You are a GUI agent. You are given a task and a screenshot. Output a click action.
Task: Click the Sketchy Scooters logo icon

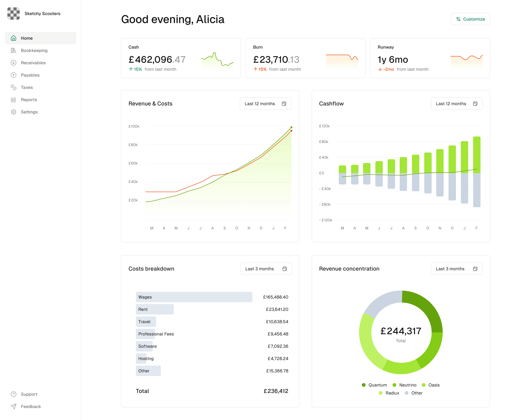click(x=14, y=14)
